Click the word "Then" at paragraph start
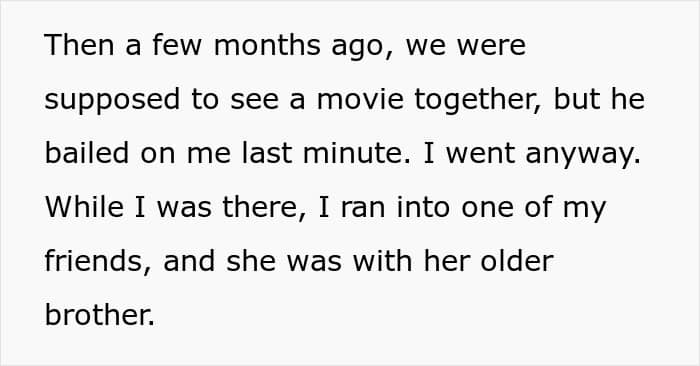Viewport: 700px width, 366px height. pos(79,45)
